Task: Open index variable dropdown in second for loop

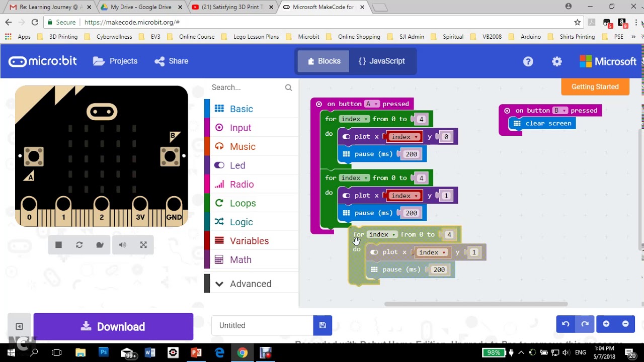Action: coord(354,178)
